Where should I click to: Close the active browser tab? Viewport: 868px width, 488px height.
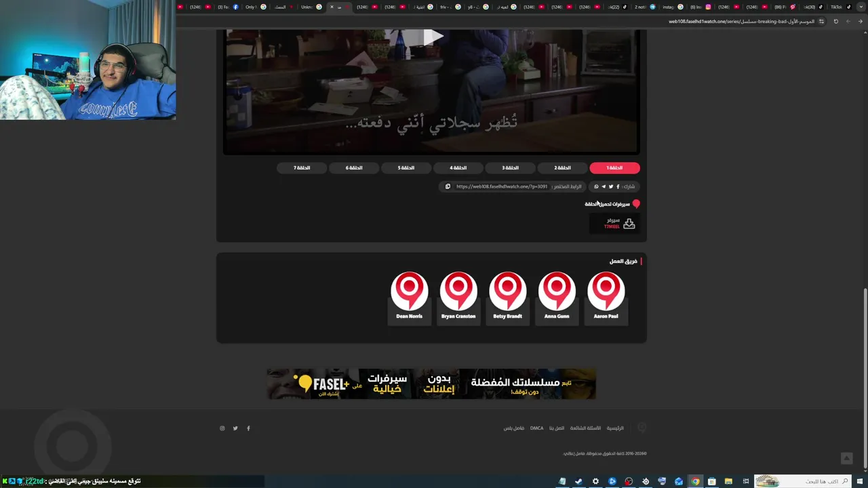[x=332, y=7]
